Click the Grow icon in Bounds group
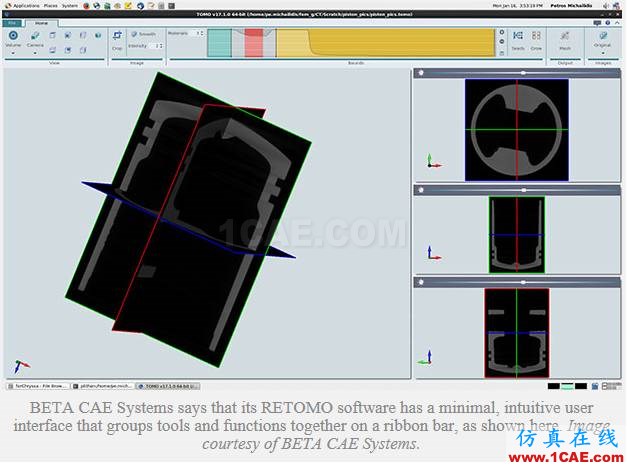Image resolution: width=628 pixels, height=465 pixels. click(536, 36)
